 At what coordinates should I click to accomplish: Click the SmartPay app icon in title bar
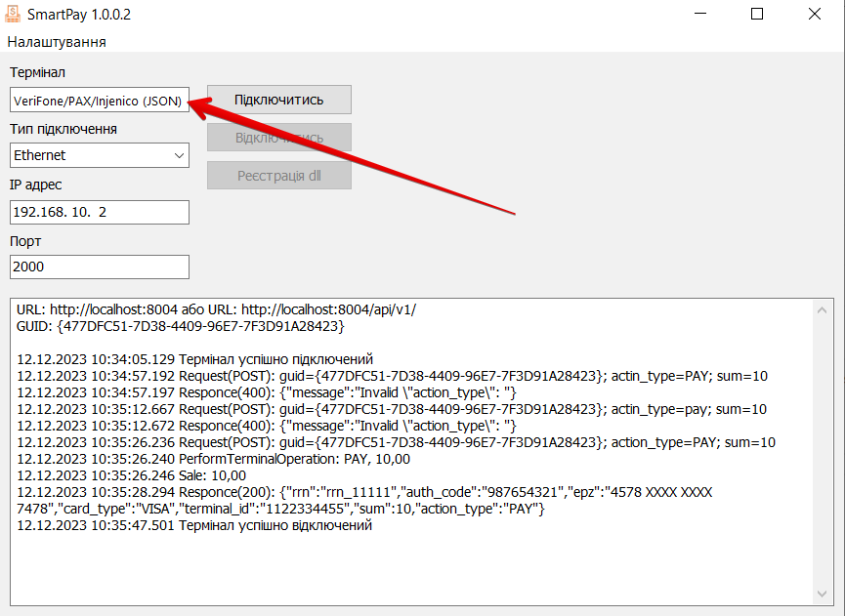click(14, 15)
